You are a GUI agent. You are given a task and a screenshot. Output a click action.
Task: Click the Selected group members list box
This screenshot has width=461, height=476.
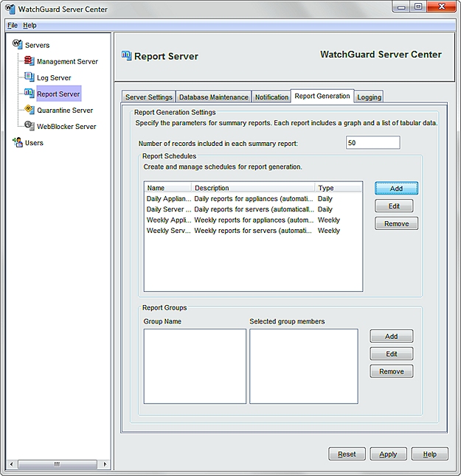pos(304,366)
